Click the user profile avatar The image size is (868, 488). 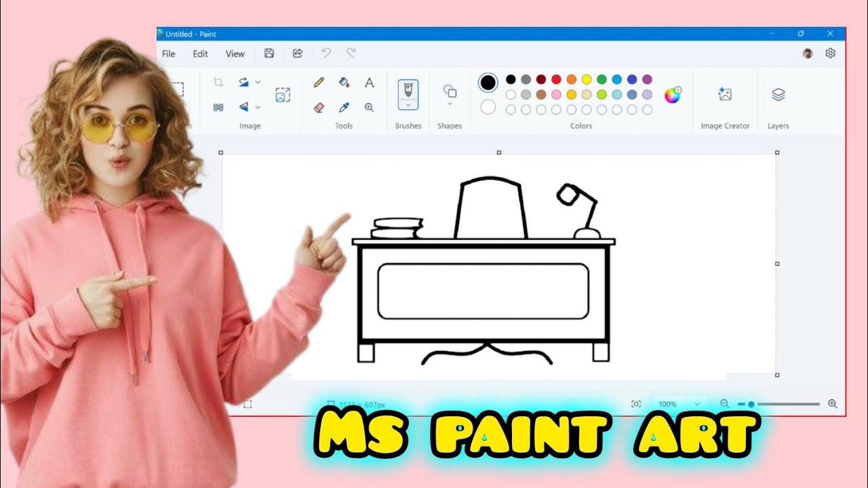click(808, 54)
